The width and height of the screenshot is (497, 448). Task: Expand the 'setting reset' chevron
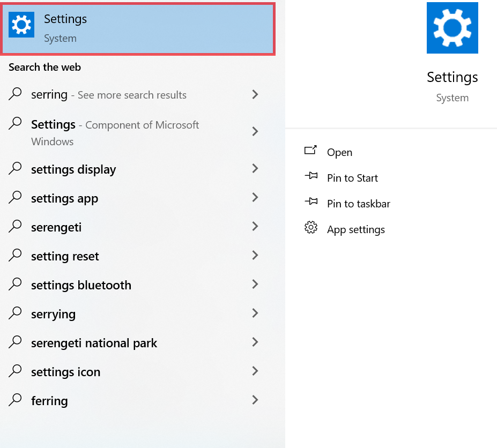pyautogui.click(x=255, y=255)
